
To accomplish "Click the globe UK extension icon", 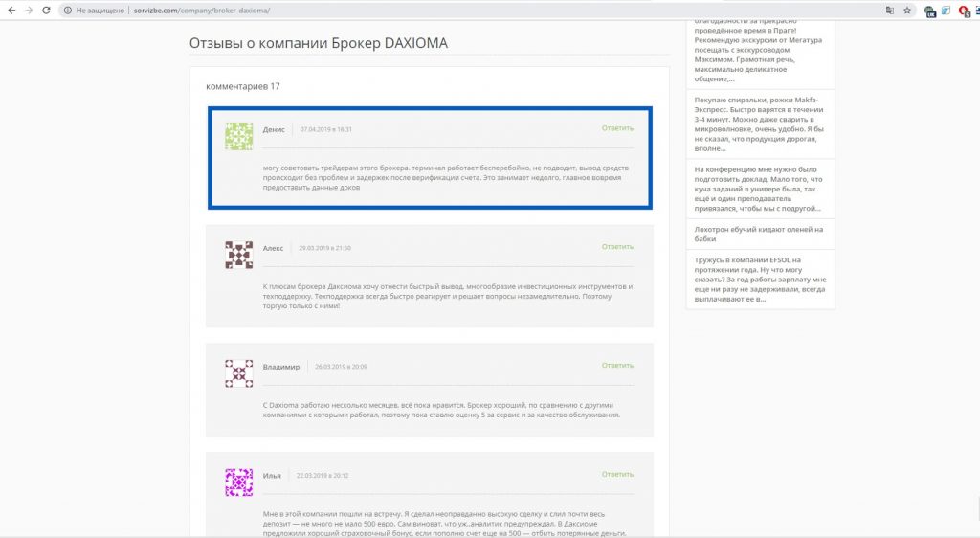I will click(929, 11).
